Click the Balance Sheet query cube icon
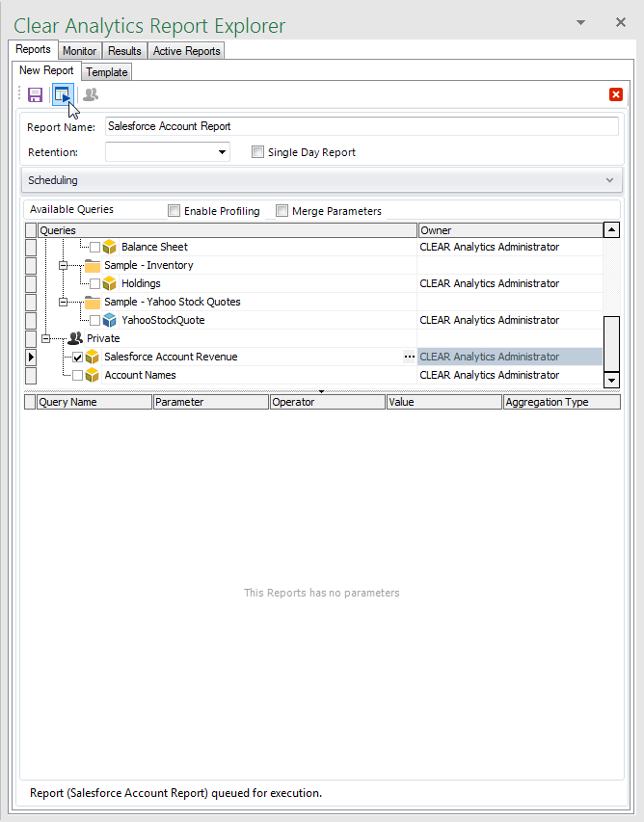Viewport: 644px width, 822px height. coord(110,248)
